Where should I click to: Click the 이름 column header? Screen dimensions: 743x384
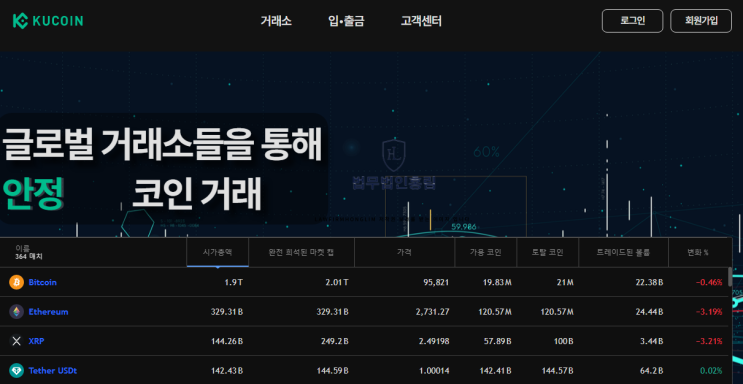pos(22,248)
